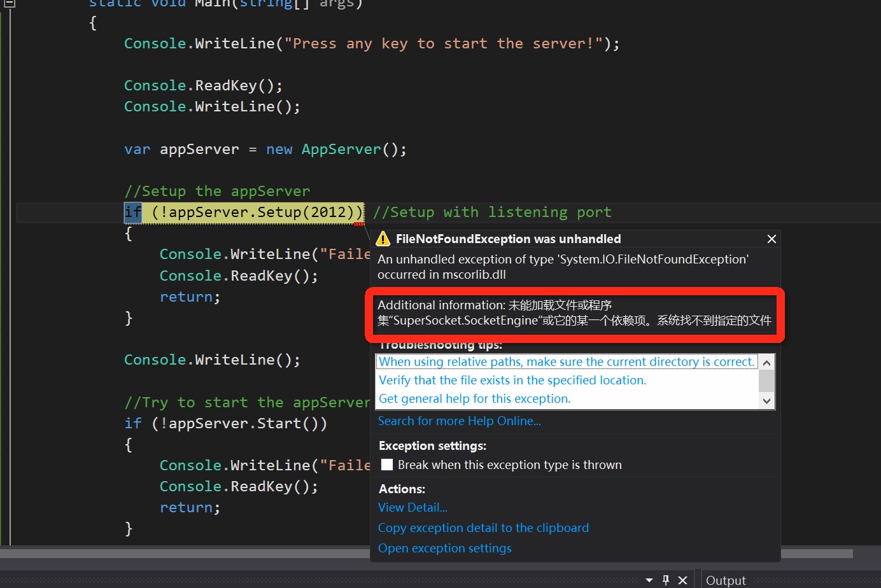Copy exception detail to the clipboard

pyautogui.click(x=483, y=528)
